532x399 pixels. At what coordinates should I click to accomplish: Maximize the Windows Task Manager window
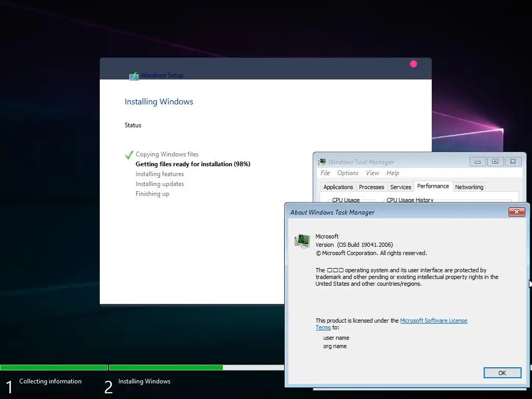[495, 162]
